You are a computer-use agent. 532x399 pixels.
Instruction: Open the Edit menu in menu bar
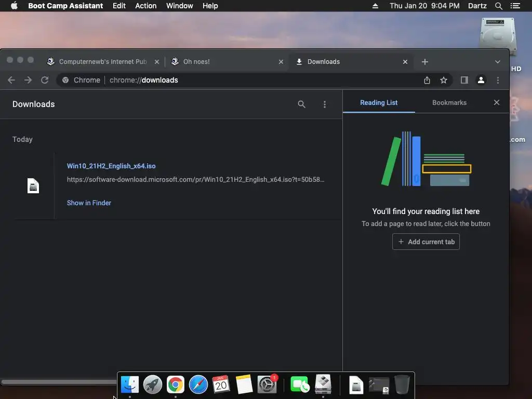(119, 6)
